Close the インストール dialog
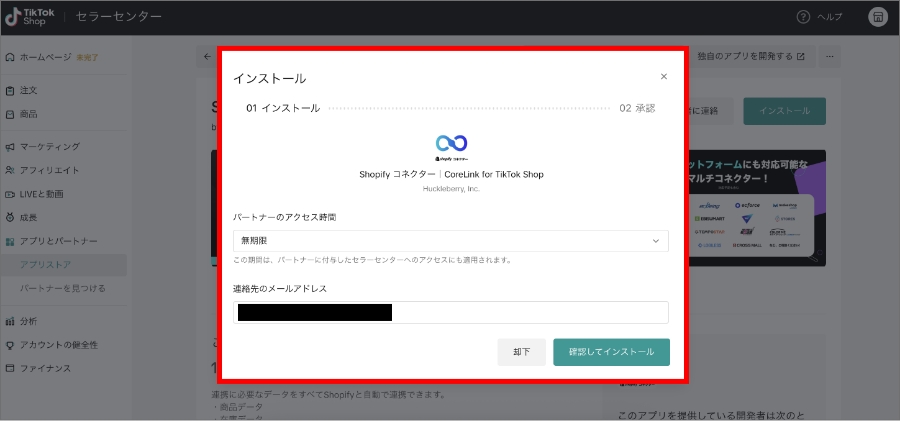The image size is (900, 421). [x=664, y=76]
